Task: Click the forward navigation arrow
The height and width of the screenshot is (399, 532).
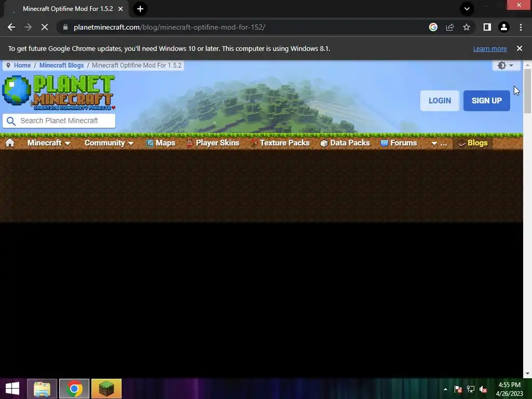Action: coord(28,27)
